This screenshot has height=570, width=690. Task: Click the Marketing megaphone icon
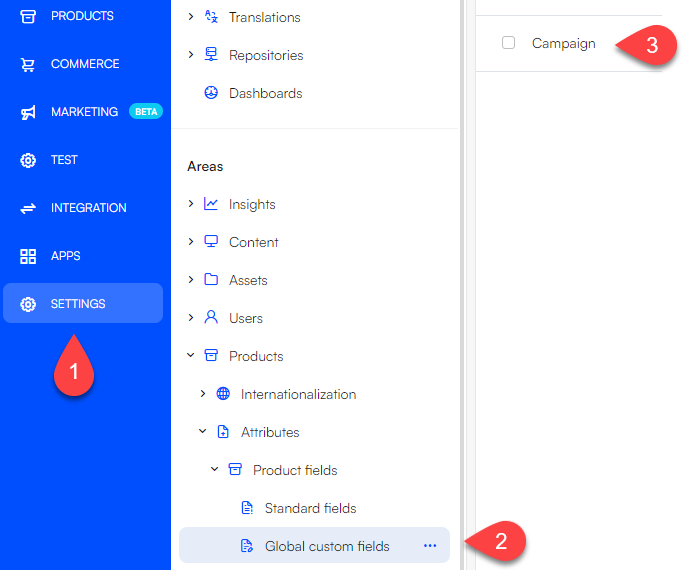(28, 112)
